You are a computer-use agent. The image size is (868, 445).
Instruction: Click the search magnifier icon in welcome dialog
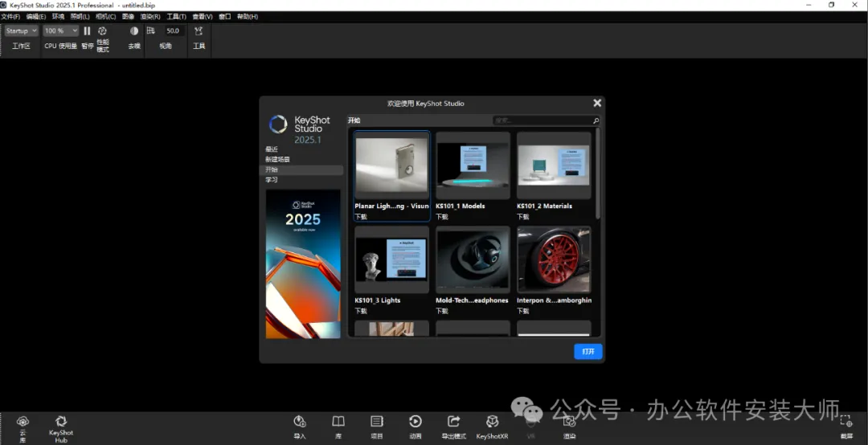(596, 120)
